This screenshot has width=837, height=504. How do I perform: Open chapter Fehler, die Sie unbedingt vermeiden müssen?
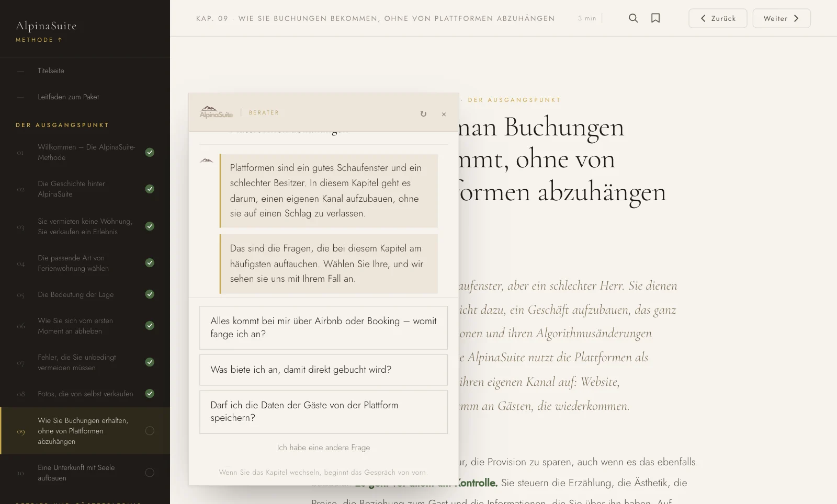coord(77,362)
